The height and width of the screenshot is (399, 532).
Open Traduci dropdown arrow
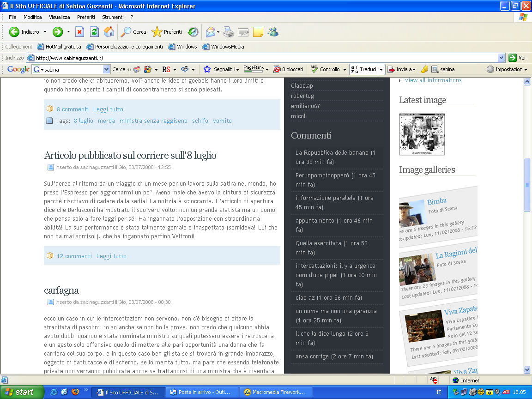click(x=381, y=69)
